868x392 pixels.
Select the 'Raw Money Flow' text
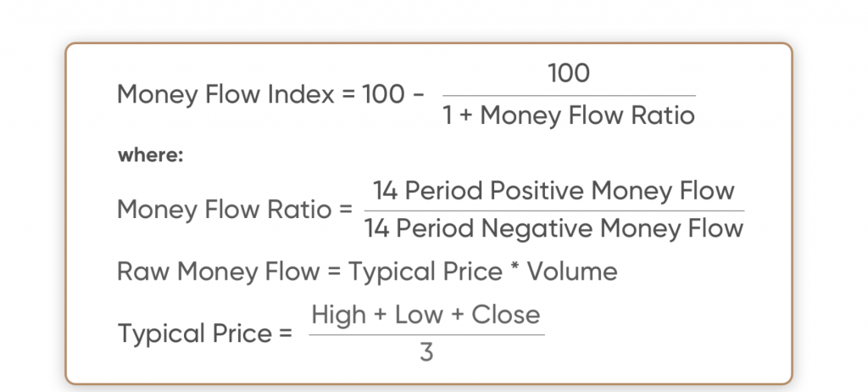pos(218,272)
